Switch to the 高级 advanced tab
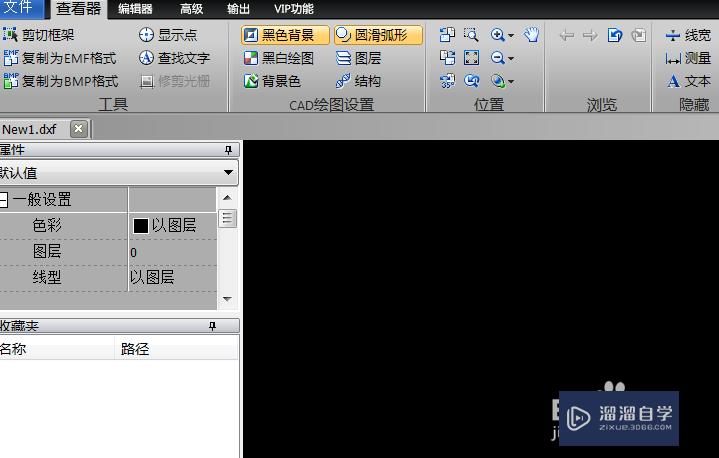Image resolution: width=719 pixels, height=458 pixels. 192,9
